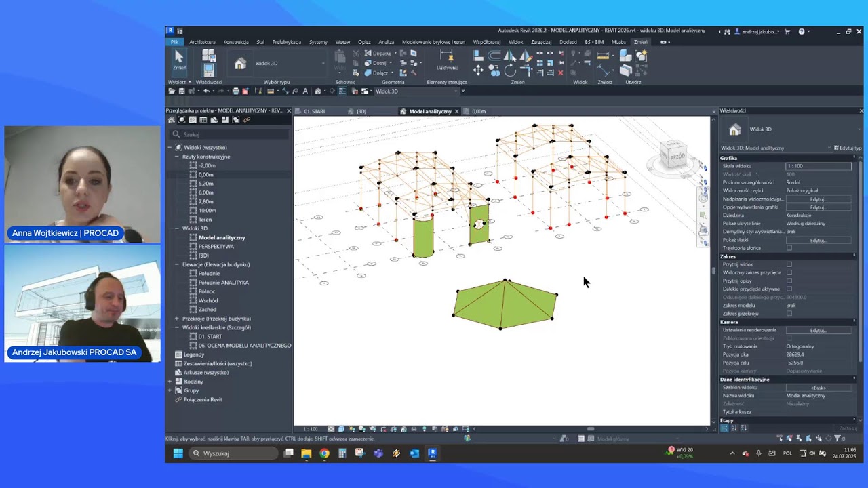The height and width of the screenshot is (488, 868).
Task: Click Edytuj button for Nadpisania widoczności/grafiki
Action: coord(818,199)
